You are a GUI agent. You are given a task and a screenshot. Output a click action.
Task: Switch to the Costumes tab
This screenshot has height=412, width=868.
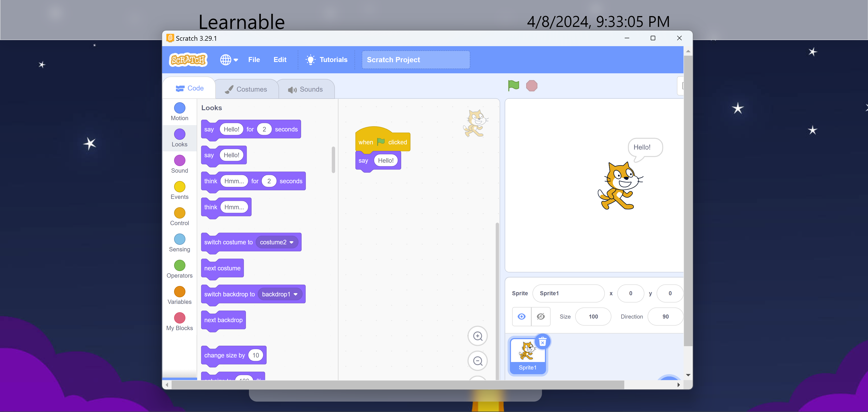(x=246, y=89)
